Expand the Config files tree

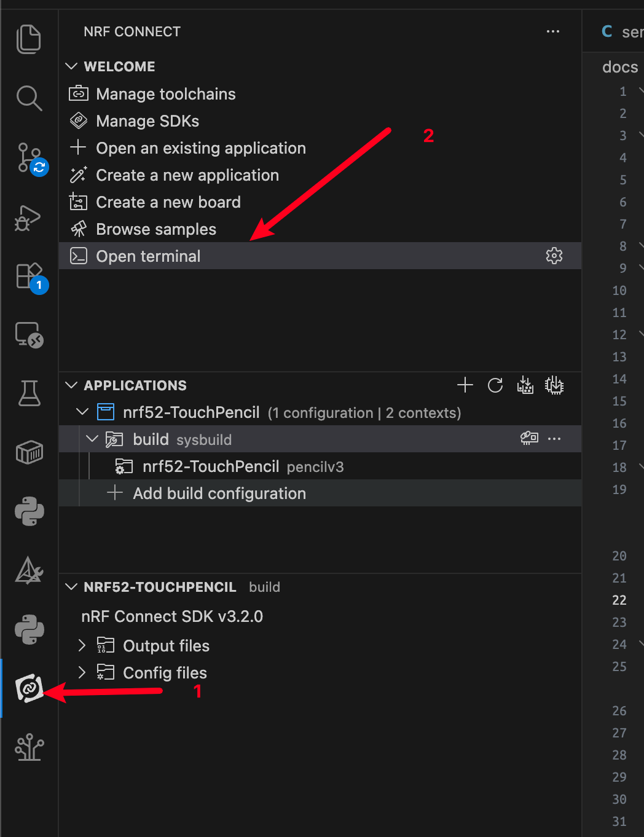coord(82,672)
